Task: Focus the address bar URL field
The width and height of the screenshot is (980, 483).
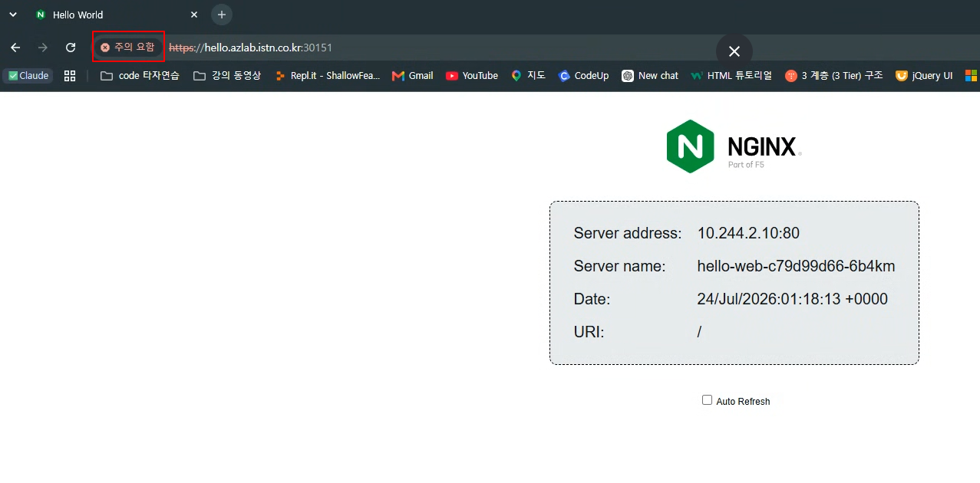Action: coord(437,48)
